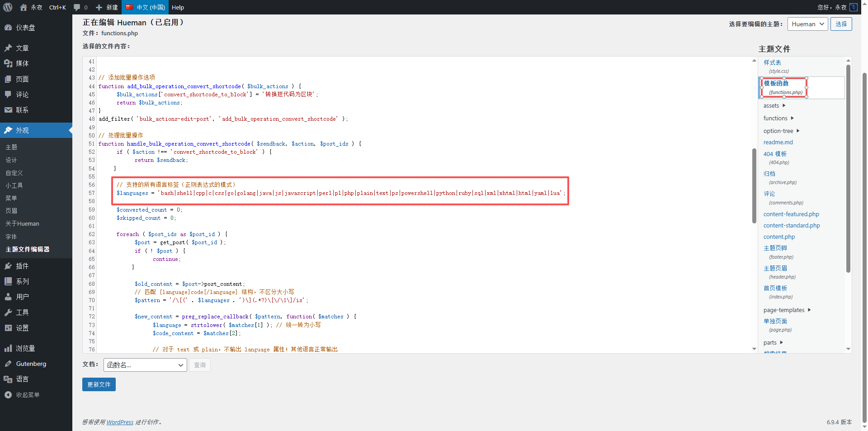Expand the page-templates folder

(787, 310)
